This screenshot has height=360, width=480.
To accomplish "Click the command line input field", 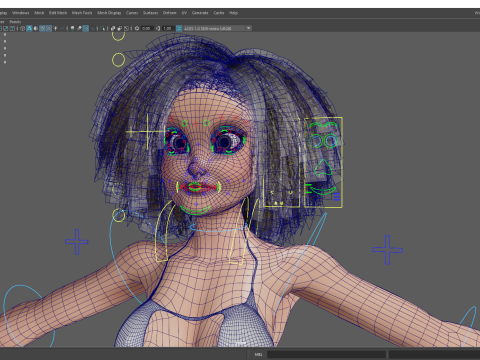I will coord(326,354).
